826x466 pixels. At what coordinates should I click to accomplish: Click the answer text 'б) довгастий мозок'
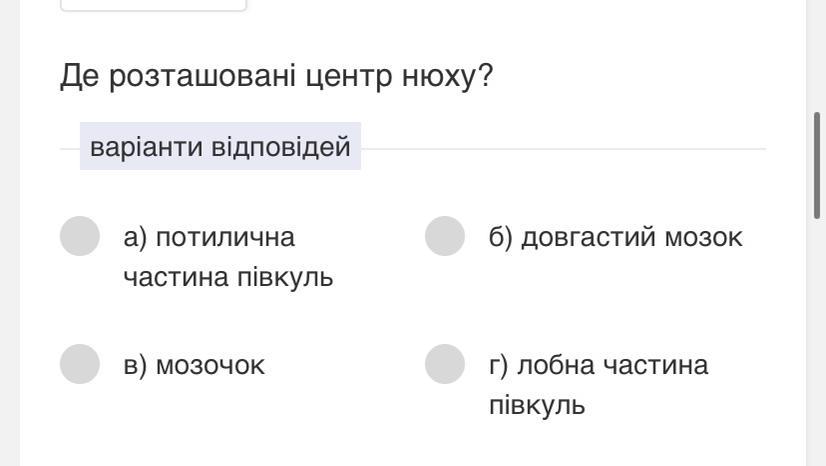615,238
